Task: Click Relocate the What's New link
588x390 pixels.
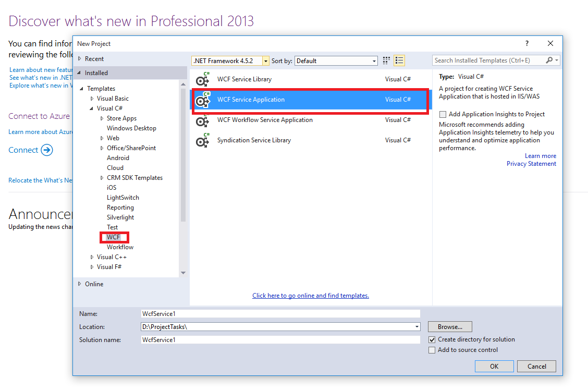Action: click(x=41, y=180)
